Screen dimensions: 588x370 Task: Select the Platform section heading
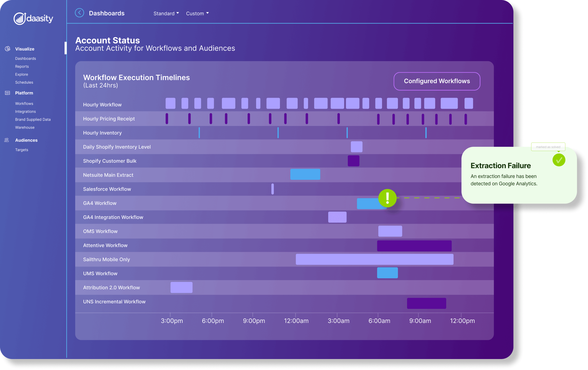[x=24, y=93]
